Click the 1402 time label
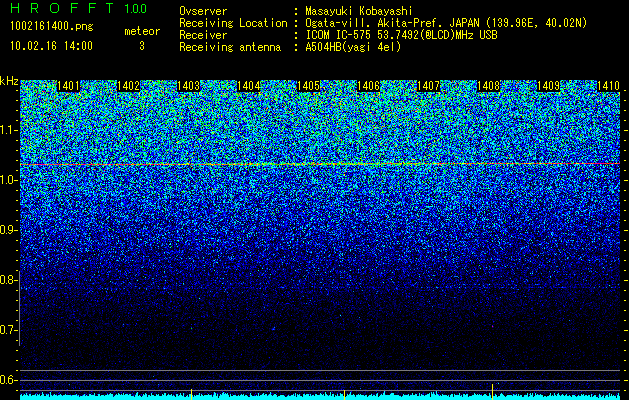This screenshot has height=400, width=629. pos(128,86)
